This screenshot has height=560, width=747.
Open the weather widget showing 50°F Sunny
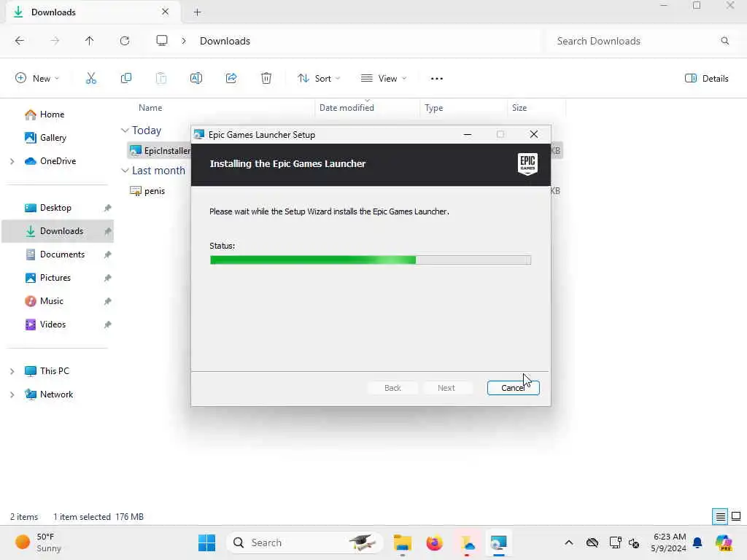coord(38,542)
